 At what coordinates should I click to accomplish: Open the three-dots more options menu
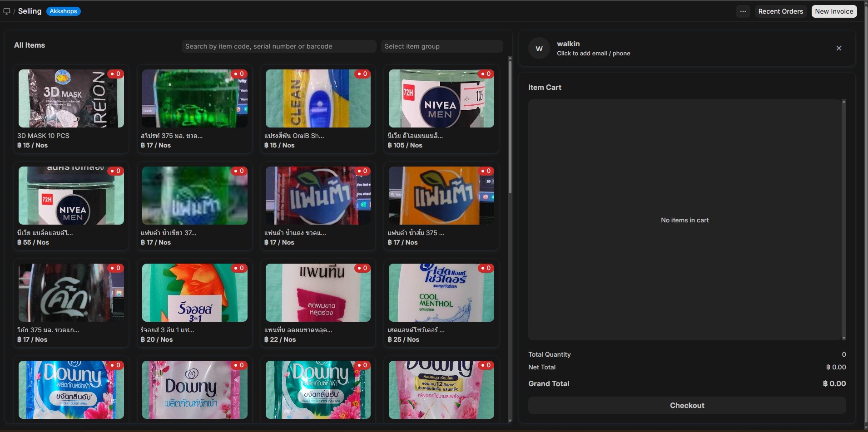pyautogui.click(x=743, y=11)
